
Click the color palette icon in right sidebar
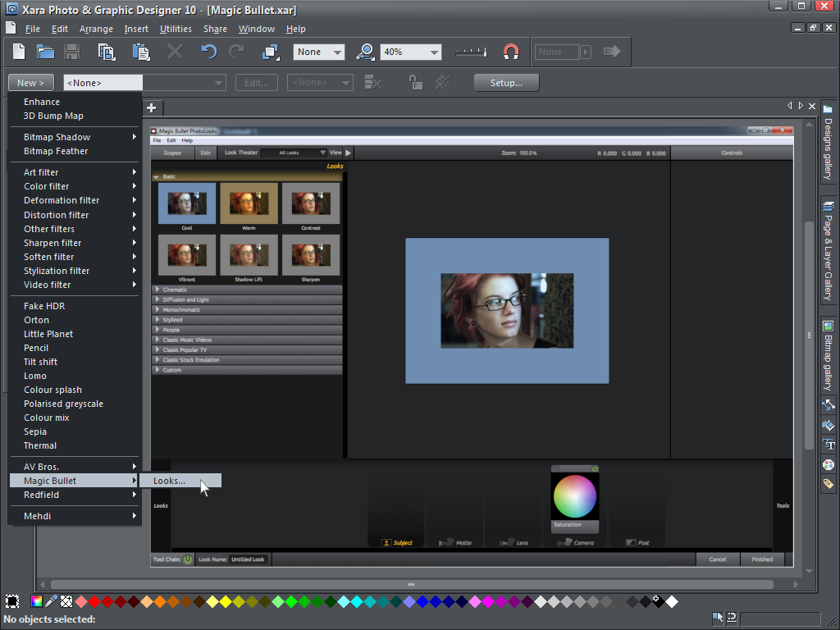coord(829,464)
